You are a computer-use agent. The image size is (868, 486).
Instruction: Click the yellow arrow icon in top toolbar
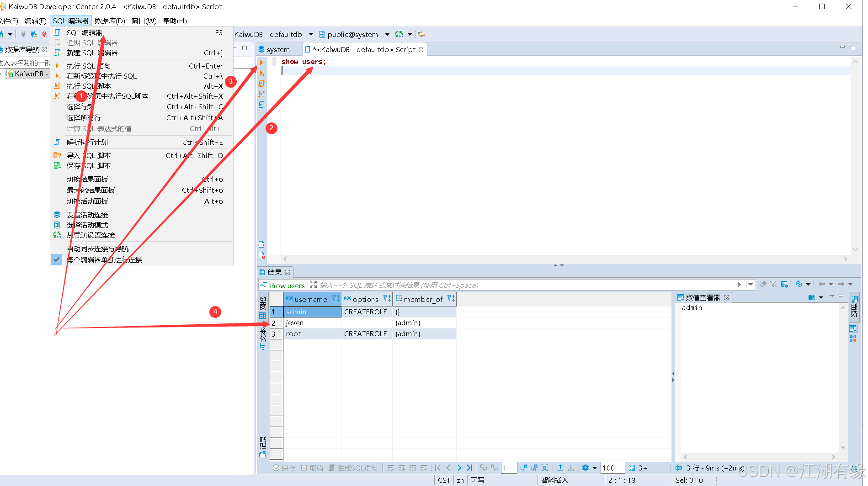[x=421, y=34]
